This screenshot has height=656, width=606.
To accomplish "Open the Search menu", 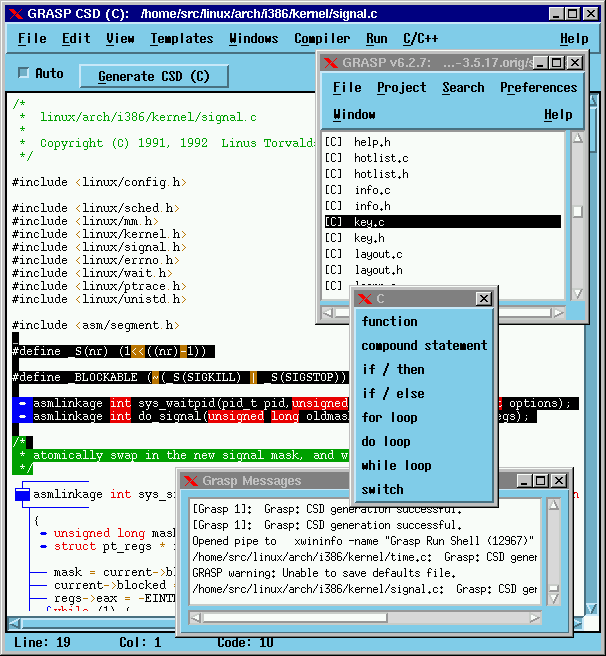I will click(x=463, y=87).
